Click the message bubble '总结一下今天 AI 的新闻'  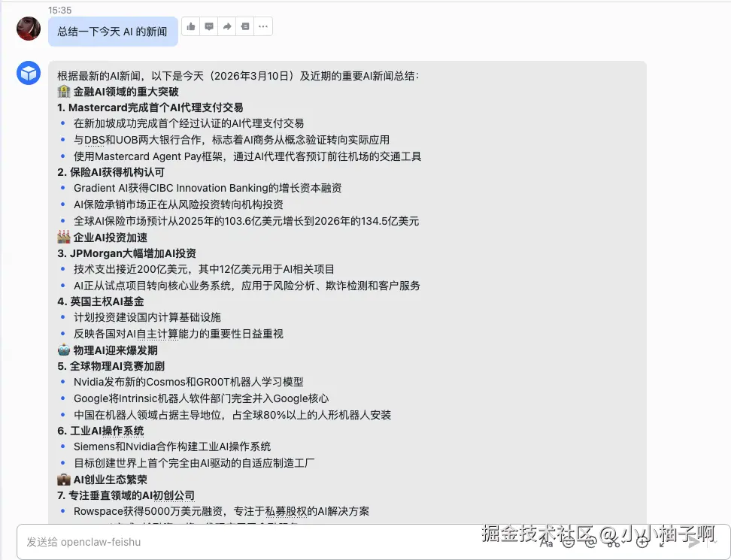113,32
